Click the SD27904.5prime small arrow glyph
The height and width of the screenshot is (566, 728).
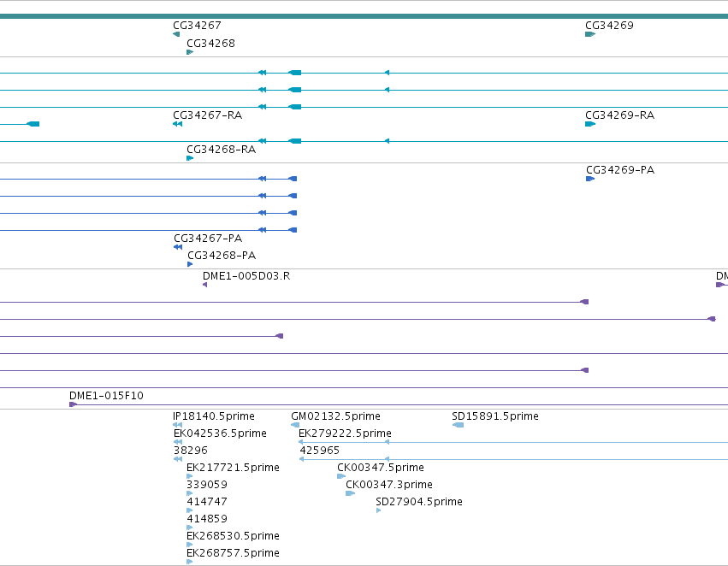378,510
